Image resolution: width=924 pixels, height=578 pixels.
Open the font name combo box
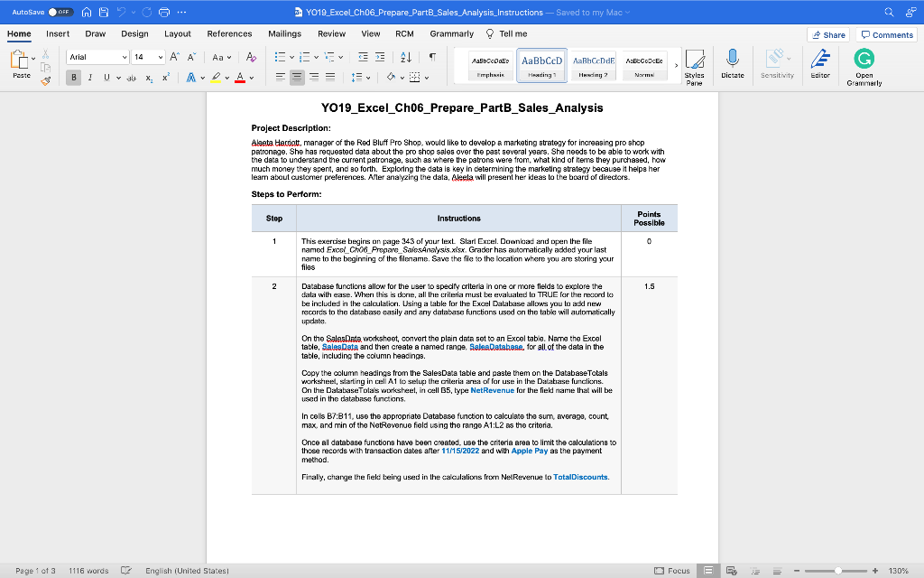[x=97, y=57]
